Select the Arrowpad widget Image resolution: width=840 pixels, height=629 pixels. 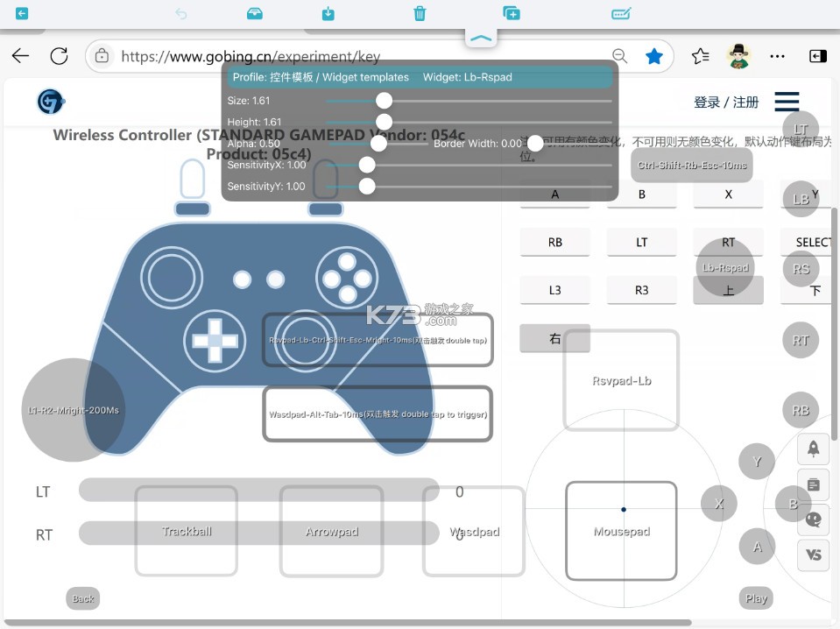coord(332,531)
